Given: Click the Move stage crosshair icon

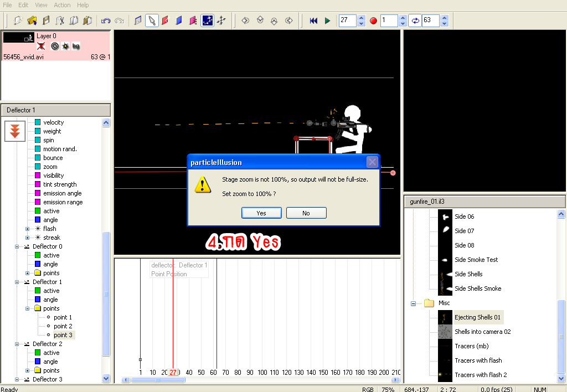Looking at the screenshot, I should 221,20.
